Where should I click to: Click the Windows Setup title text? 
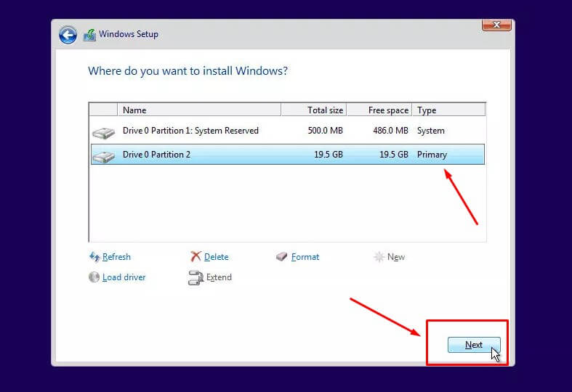tap(129, 34)
